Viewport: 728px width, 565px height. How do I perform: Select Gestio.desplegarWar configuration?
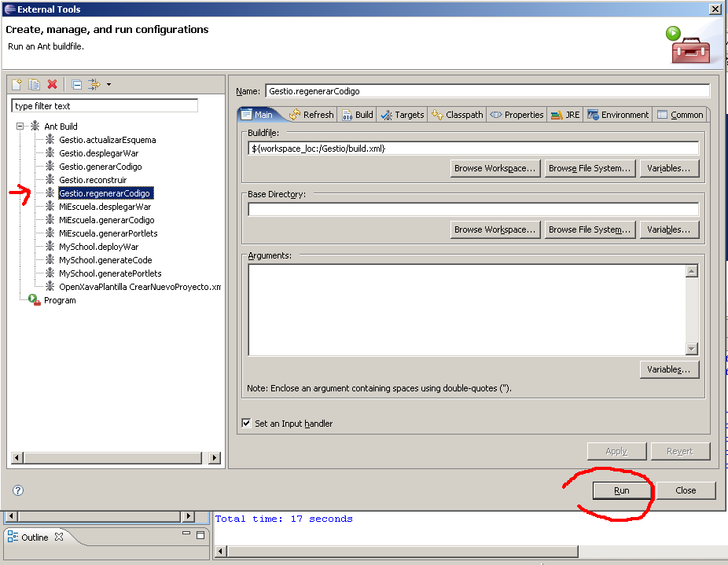tap(98, 153)
